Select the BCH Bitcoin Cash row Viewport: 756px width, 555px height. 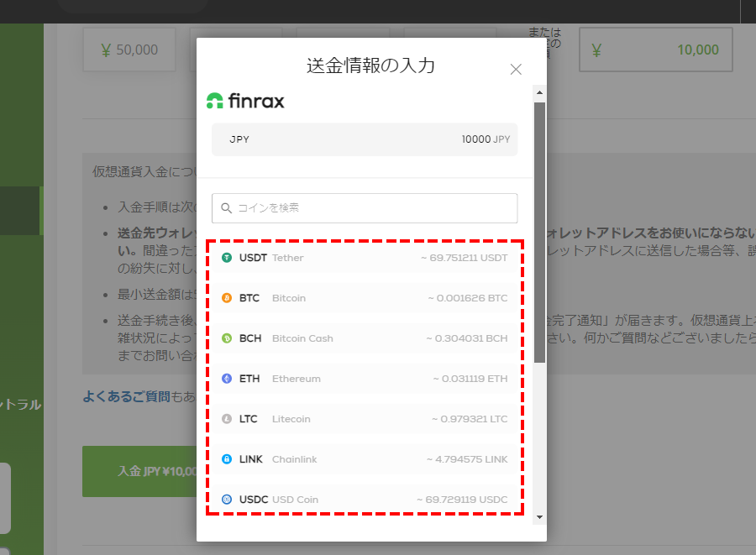365,338
